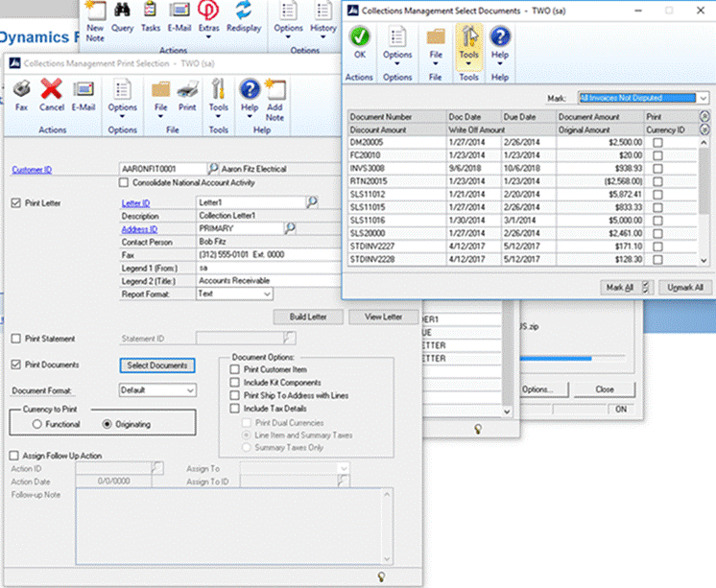Click the Letter ID link

[x=135, y=202]
